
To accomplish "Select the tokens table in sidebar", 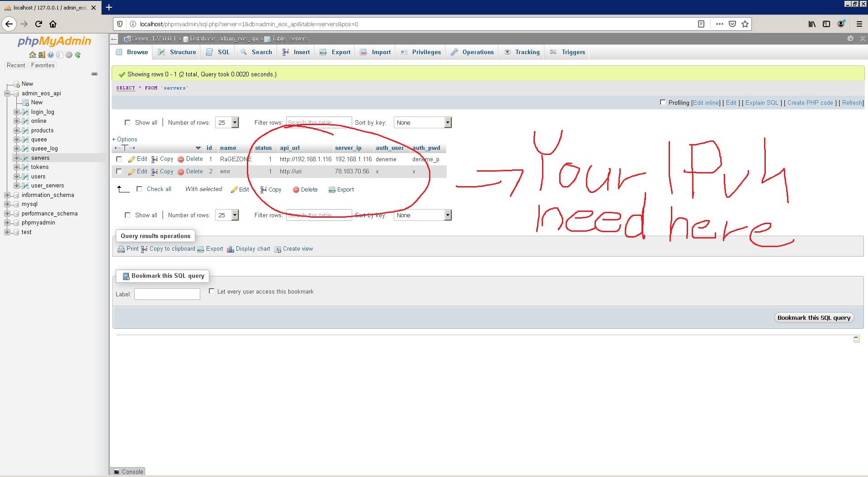I will click(x=40, y=167).
